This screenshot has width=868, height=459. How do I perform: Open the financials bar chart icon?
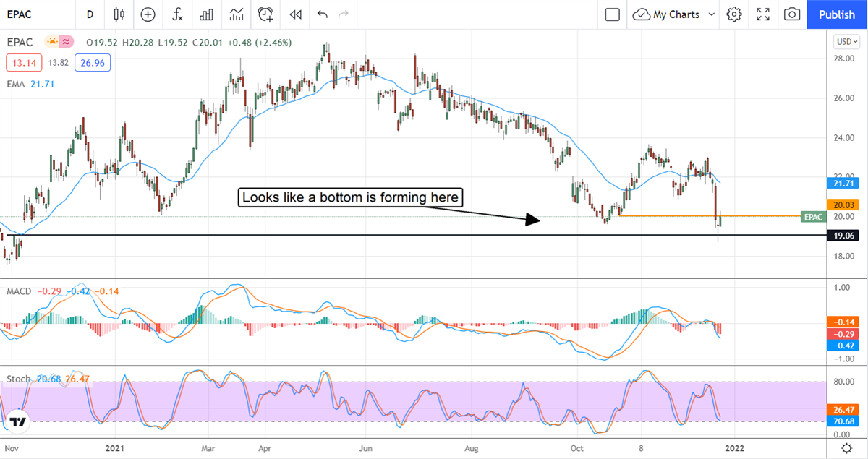[x=206, y=14]
